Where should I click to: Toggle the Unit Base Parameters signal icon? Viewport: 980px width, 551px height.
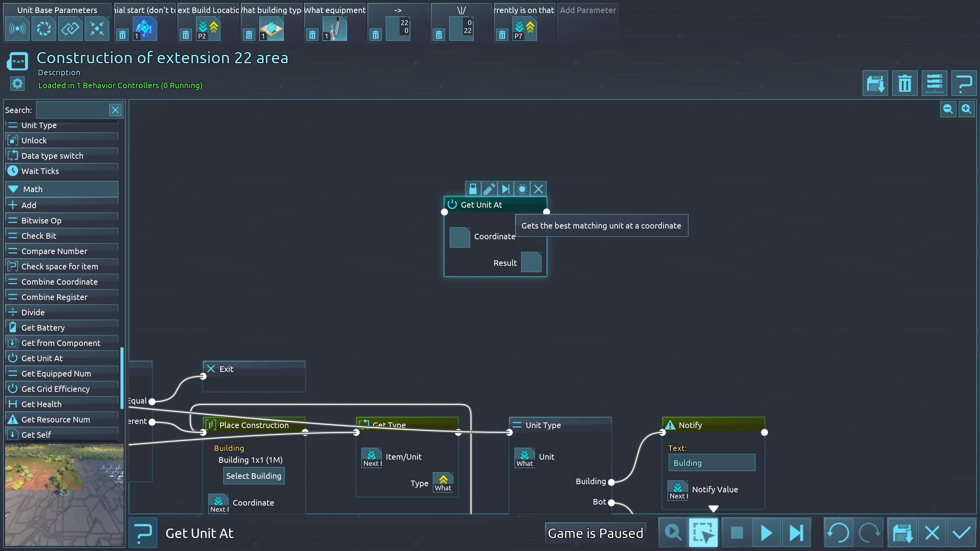(18, 29)
